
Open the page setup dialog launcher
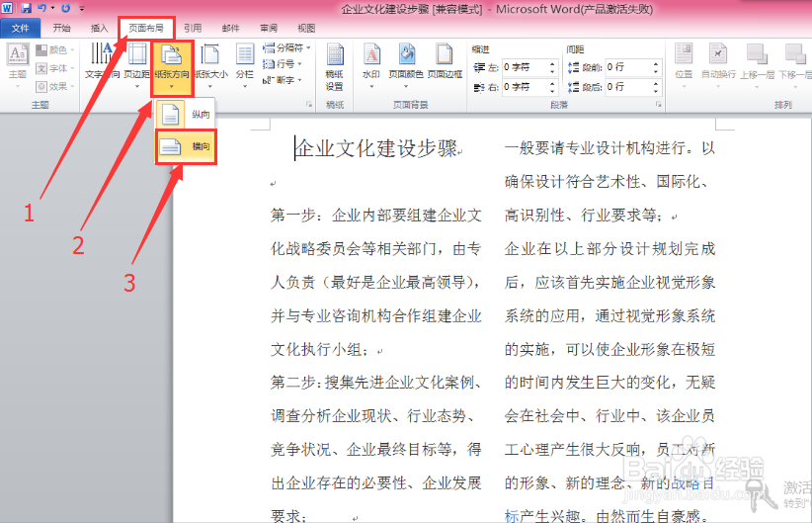309,105
